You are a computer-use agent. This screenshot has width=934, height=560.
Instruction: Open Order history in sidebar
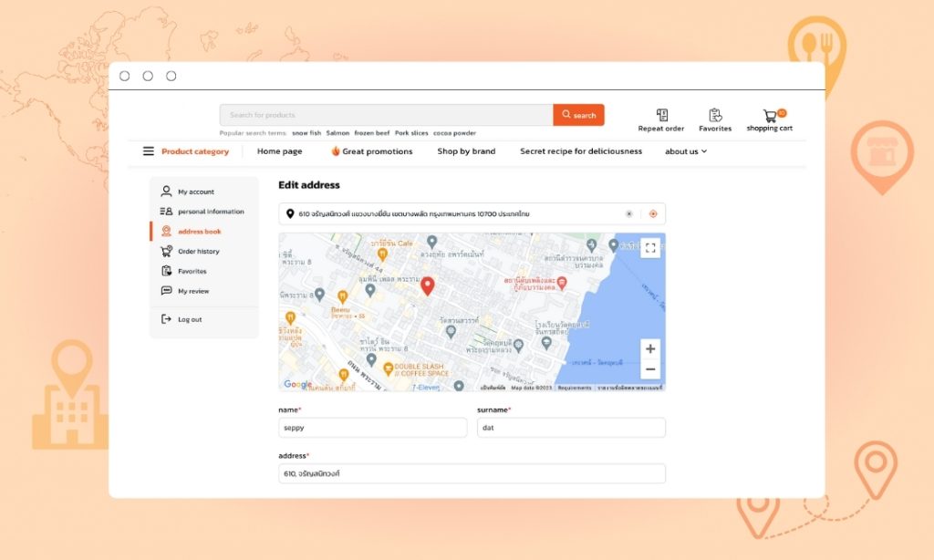(198, 252)
